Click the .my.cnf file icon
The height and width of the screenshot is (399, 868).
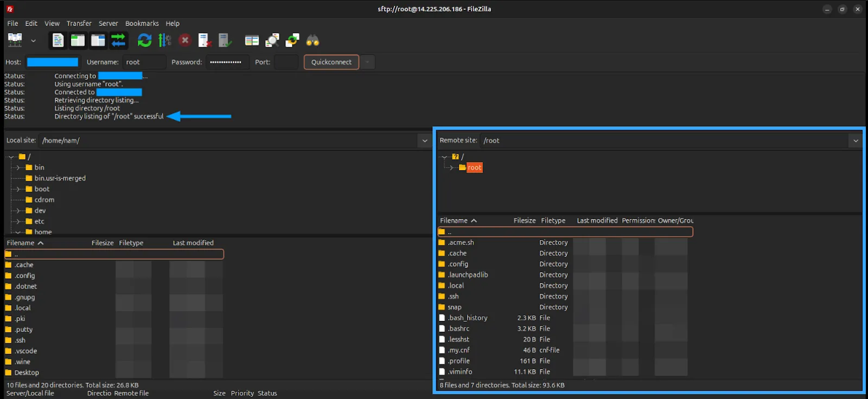[x=442, y=350]
